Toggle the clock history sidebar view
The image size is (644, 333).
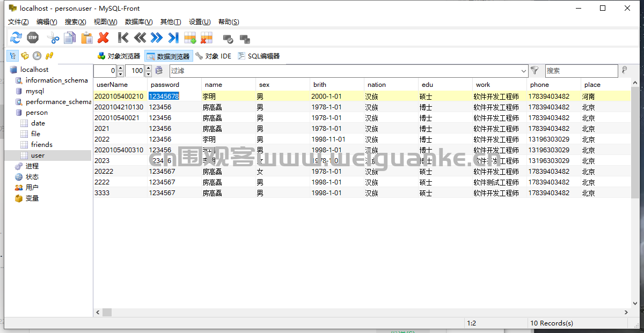[37, 56]
